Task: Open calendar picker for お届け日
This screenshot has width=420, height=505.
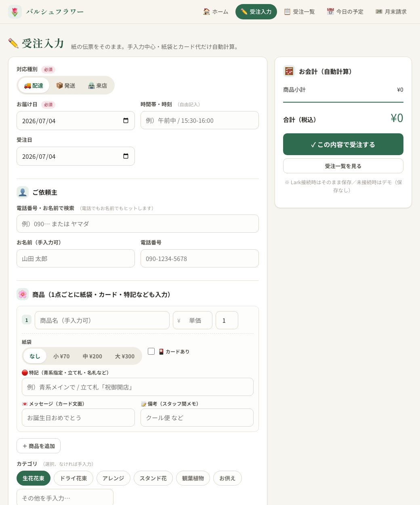Action: tap(126, 121)
